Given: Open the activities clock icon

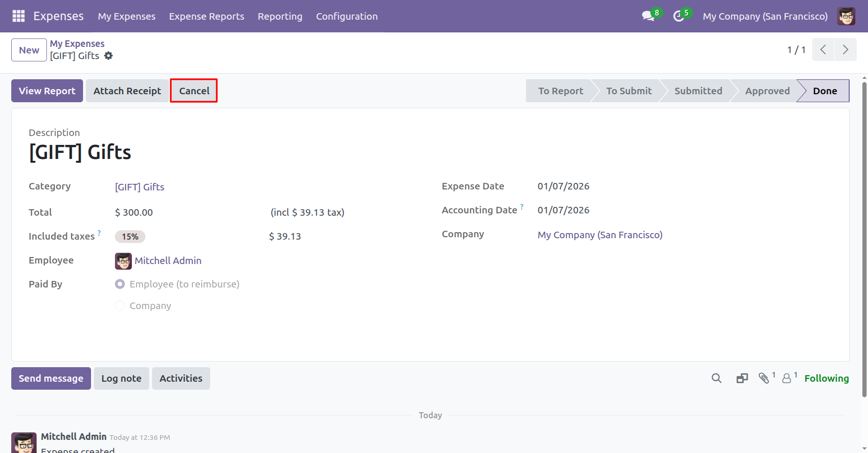Looking at the screenshot, I should (x=678, y=16).
